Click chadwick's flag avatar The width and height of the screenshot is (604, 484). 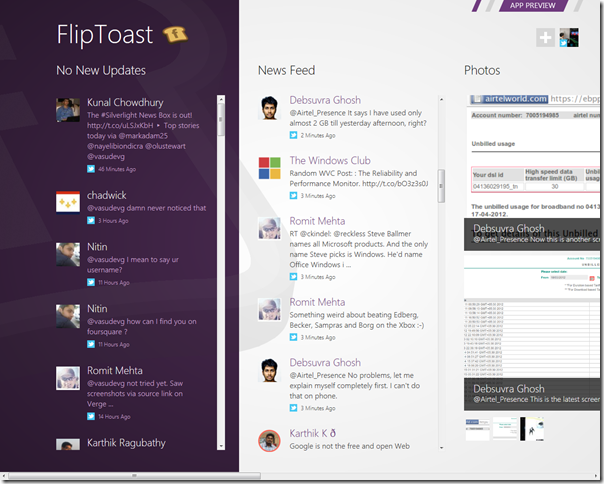[x=68, y=202]
